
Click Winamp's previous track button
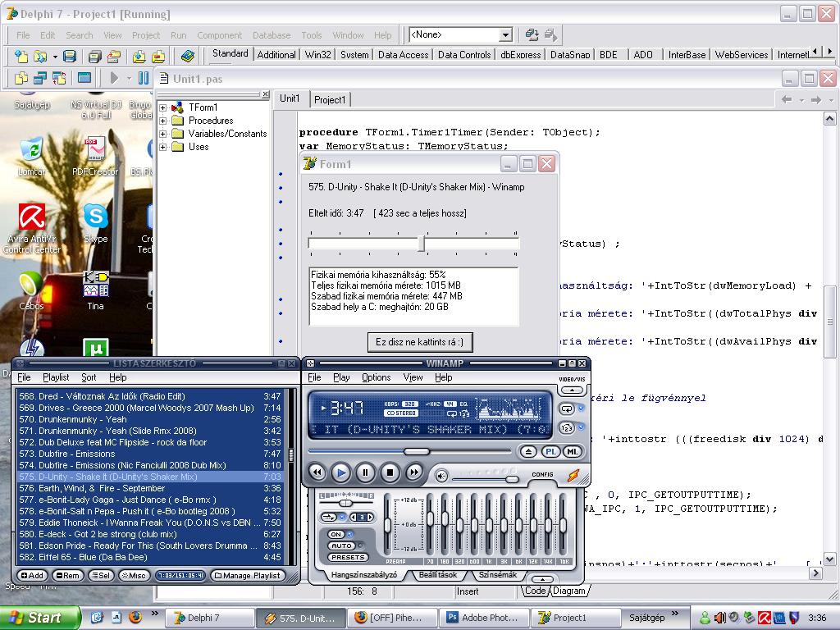(317, 472)
